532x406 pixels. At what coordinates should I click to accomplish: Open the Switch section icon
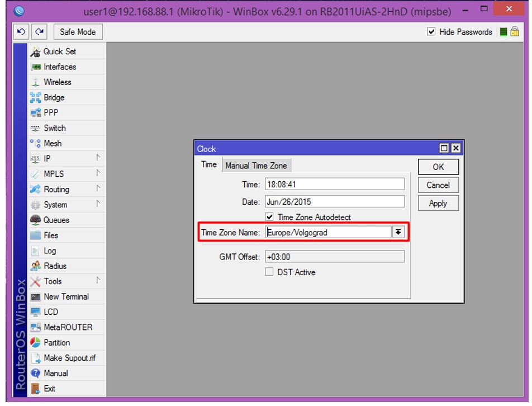click(x=36, y=128)
